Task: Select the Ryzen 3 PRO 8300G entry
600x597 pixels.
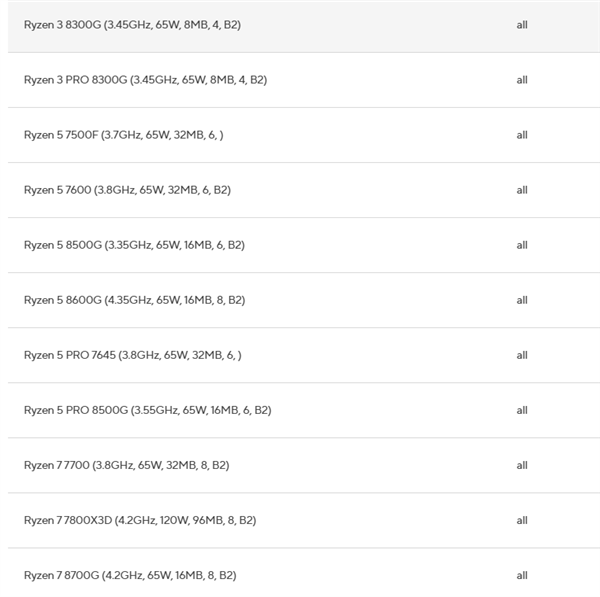Action: (x=145, y=80)
